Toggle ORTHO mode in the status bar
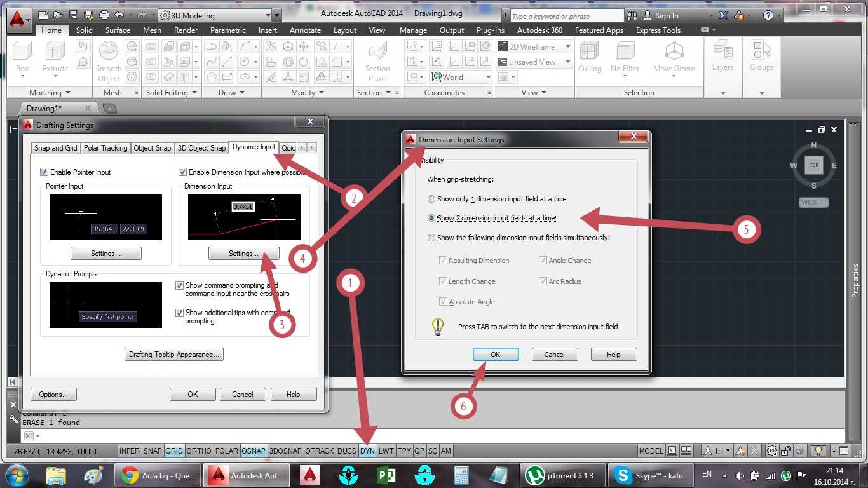 [x=199, y=451]
